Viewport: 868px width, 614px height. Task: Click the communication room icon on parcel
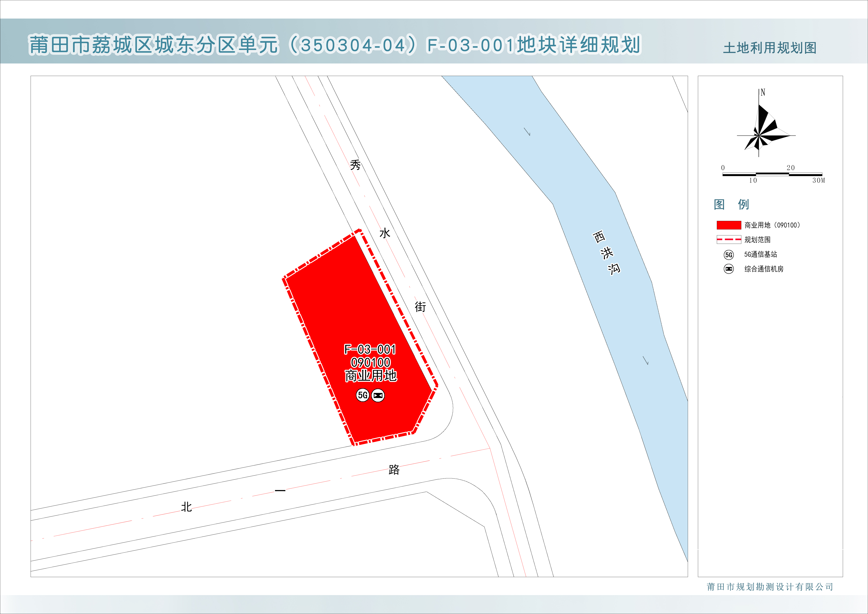378,395
